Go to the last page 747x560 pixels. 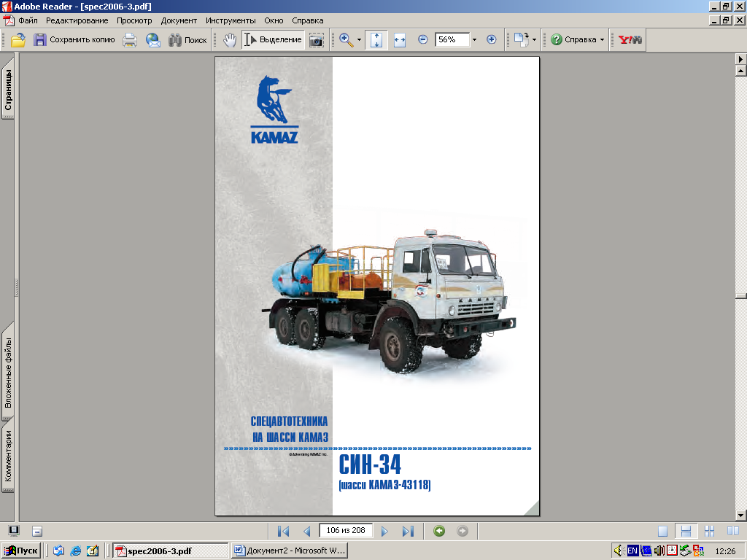click(408, 531)
